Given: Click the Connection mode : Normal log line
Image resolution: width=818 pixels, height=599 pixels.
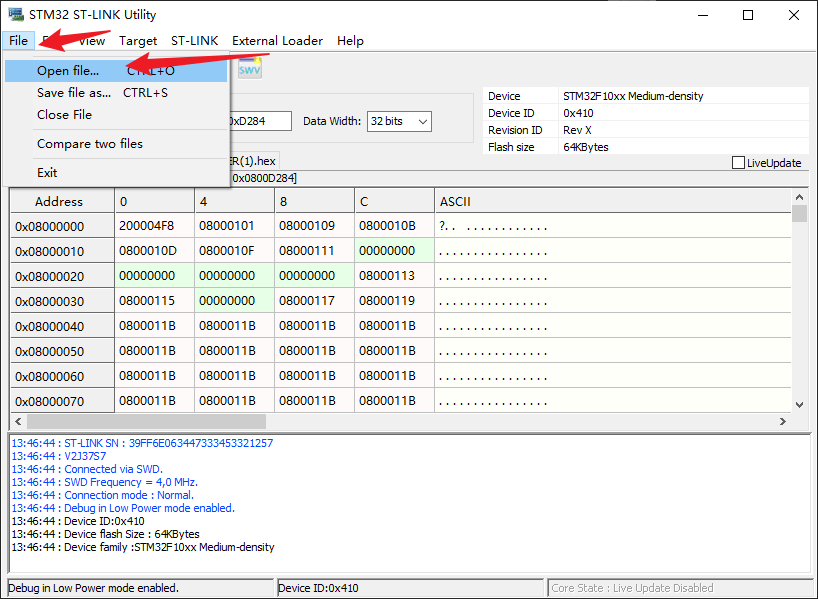Looking at the screenshot, I should pyautogui.click(x=102, y=495).
